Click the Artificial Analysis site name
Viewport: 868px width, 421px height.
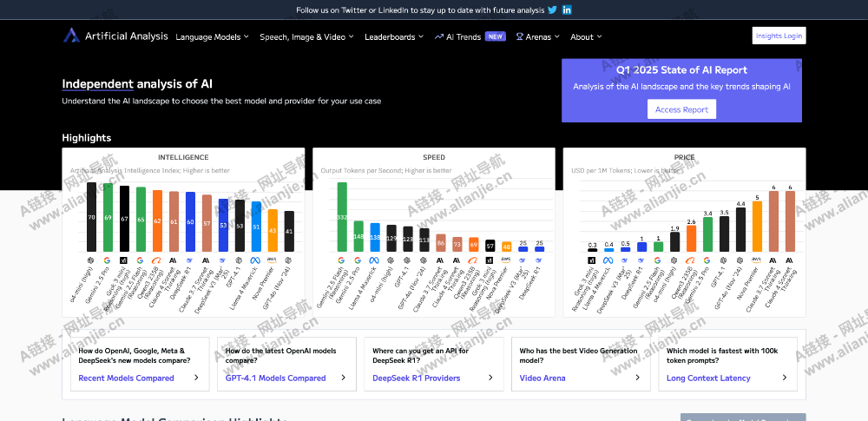pos(126,36)
